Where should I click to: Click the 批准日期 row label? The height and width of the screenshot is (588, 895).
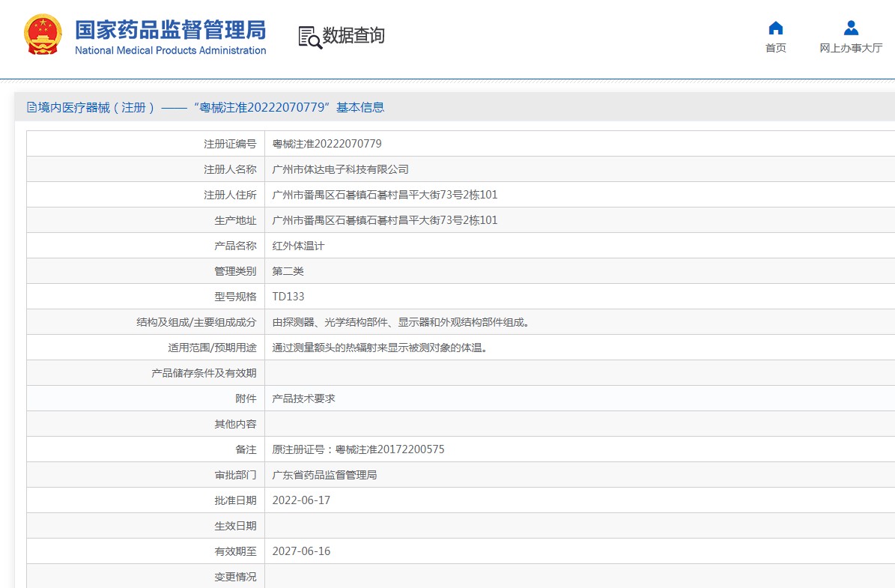pos(235,500)
